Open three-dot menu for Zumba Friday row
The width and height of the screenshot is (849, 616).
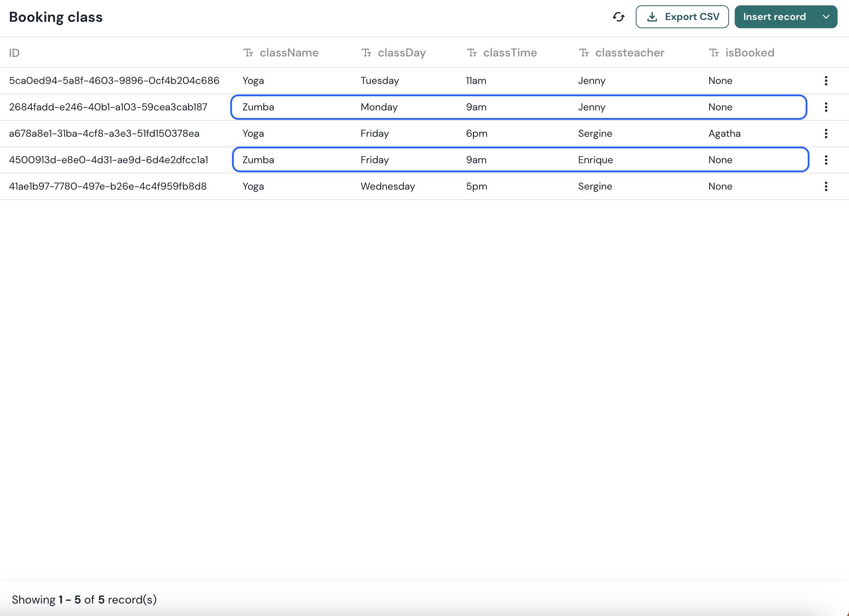pos(825,160)
